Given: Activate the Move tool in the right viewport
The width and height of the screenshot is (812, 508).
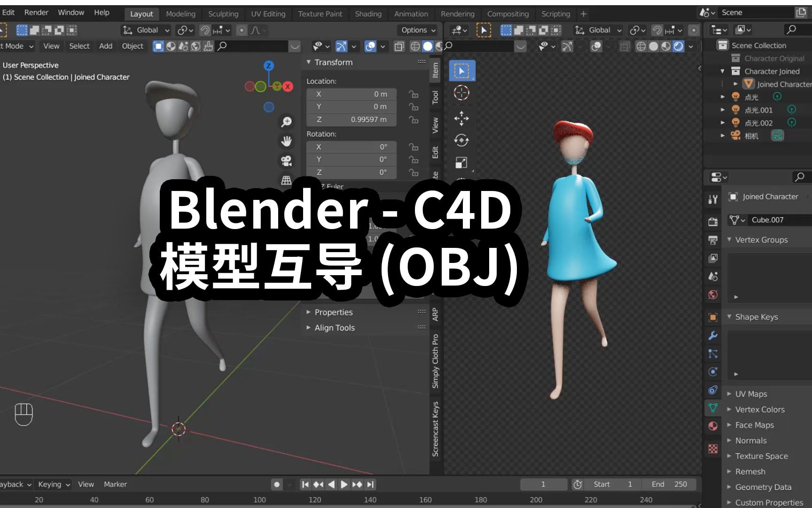Looking at the screenshot, I should pyautogui.click(x=462, y=119).
